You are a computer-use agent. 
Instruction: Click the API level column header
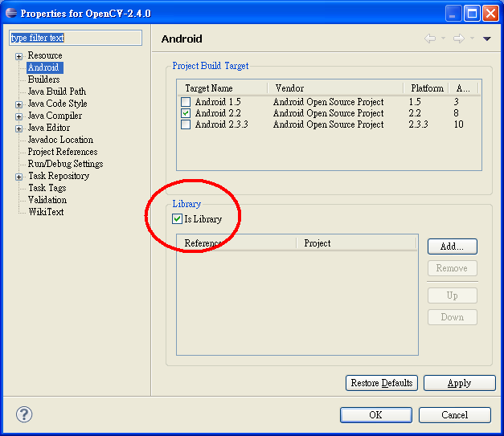coord(464,88)
